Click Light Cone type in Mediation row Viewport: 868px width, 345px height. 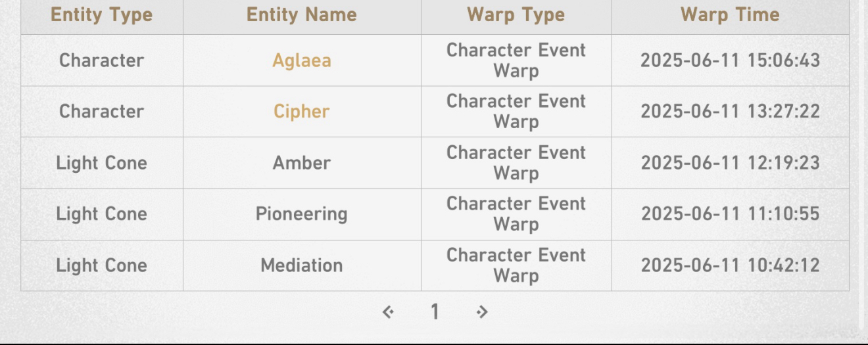(102, 265)
